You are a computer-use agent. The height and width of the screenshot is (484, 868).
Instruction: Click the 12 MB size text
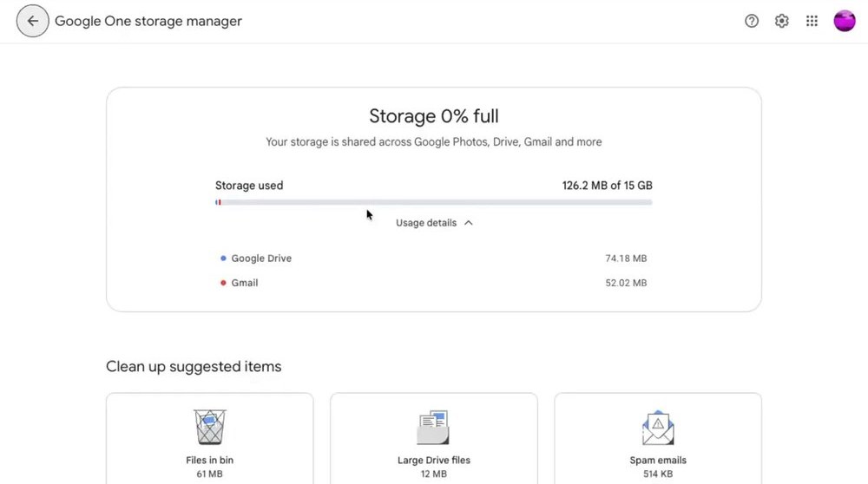(433, 474)
